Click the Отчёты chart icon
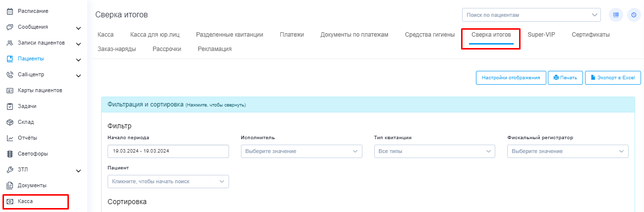The width and height of the screenshot is (644, 212). (9, 138)
